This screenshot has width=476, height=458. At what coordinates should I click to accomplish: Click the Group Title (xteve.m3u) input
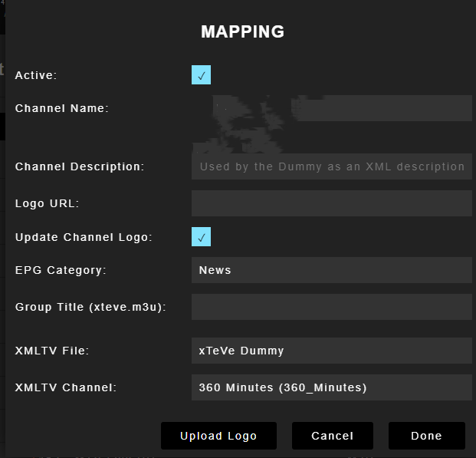click(331, 307)
